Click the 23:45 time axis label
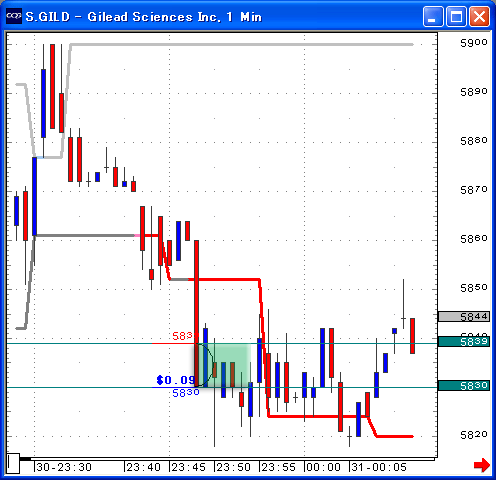Viewport: 496px width, 480px height. (x=189, y=467)
